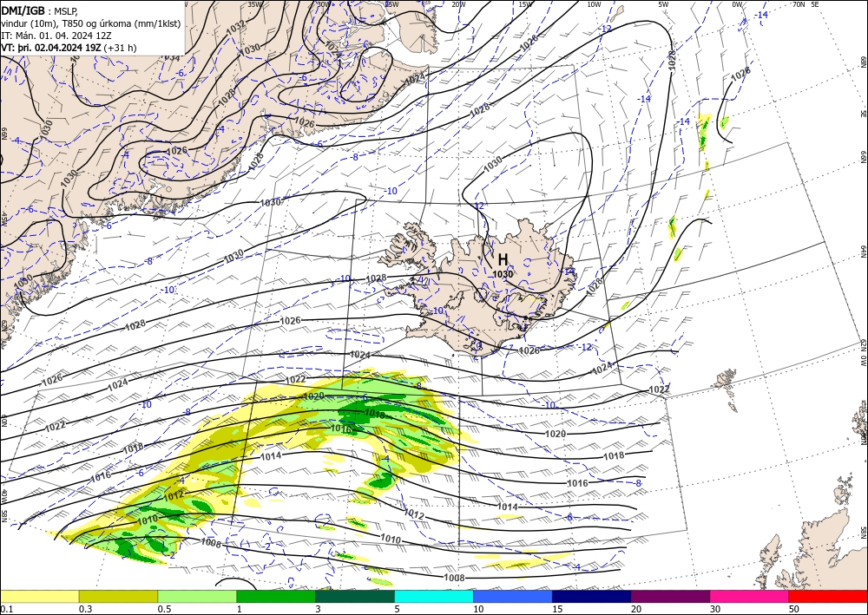The image size is (868, 615).
Task: Click the 15W longitude label
Action: [x=526, y=3]
